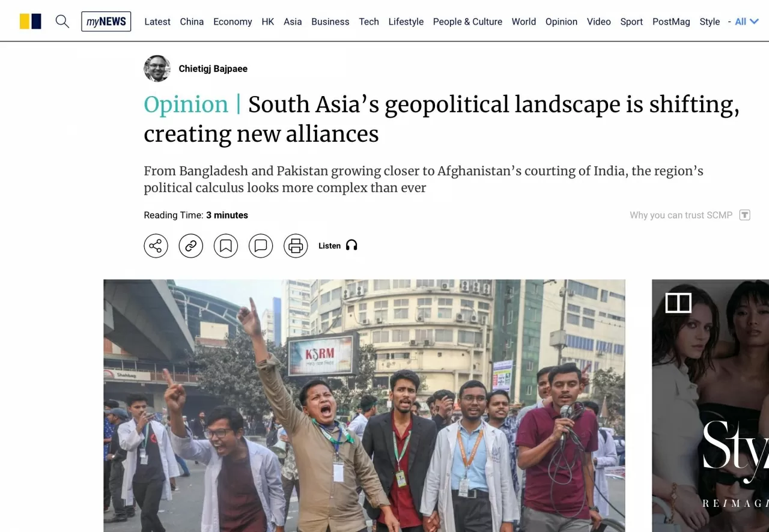The image size is (769, 532).
Task: Navigate to People & Culture section
Action: click(467, 22)
